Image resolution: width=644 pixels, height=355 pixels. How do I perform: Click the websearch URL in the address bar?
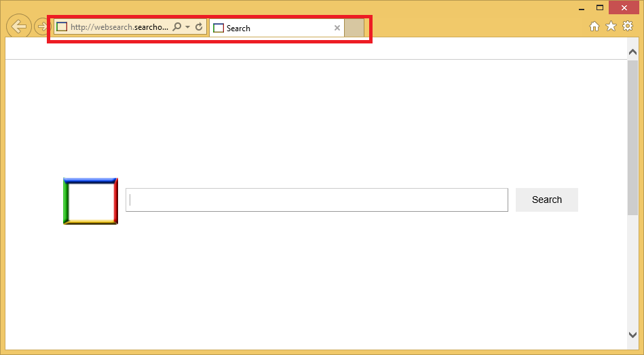coord(119,27)
